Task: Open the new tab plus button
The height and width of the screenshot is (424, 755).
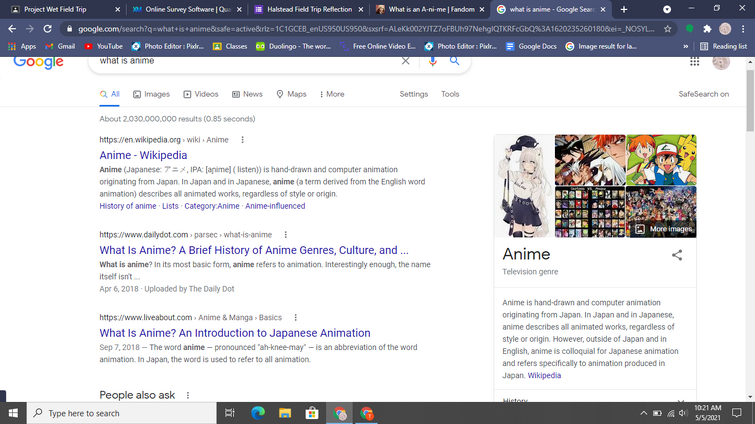Action: (624, 9)
